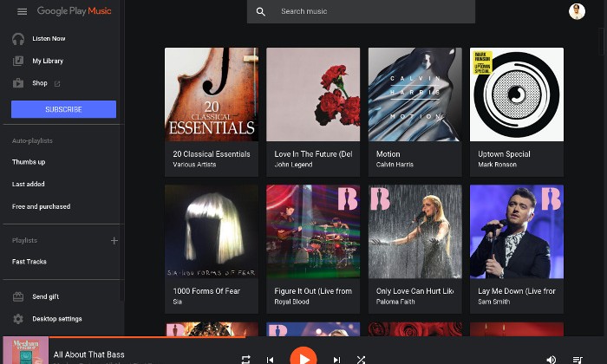Open Desktop settings label
Screen dimensions: 607x364
coord(57,319)
